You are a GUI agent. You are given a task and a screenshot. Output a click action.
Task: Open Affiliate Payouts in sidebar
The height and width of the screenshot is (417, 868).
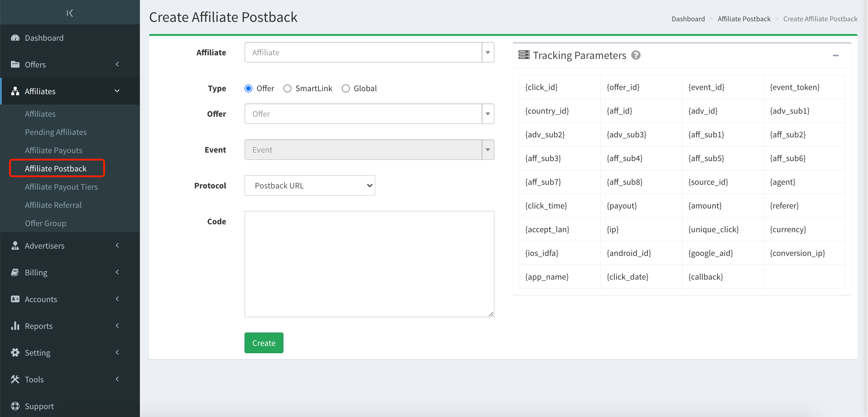(x=54, y=150)
